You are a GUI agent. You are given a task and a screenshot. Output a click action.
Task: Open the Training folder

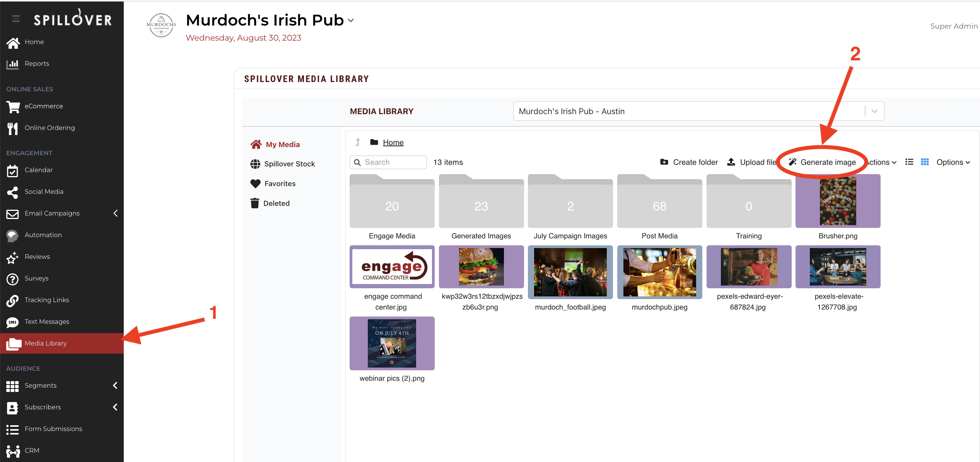click(x=749, y=201)
